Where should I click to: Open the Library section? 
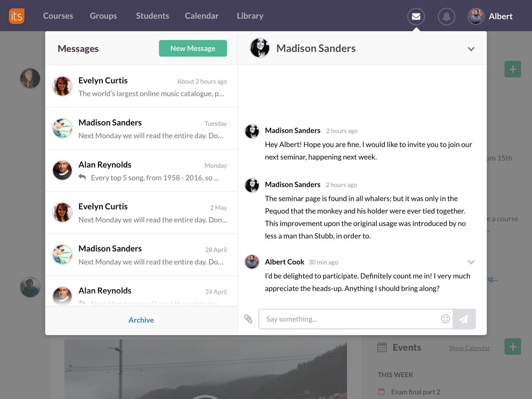pyautogui.click(x=250, y=16)
